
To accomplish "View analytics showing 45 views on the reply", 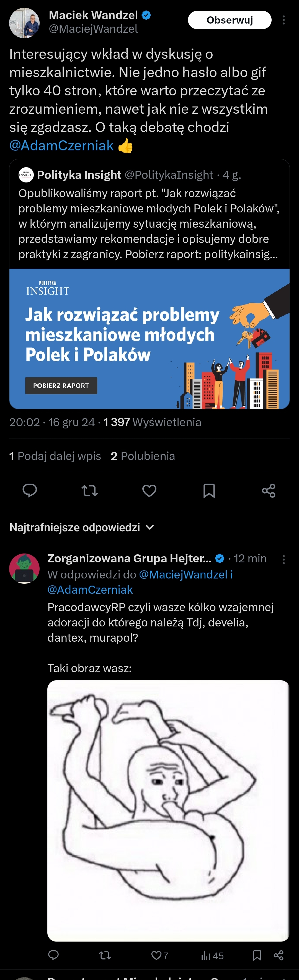I will 212,955.
